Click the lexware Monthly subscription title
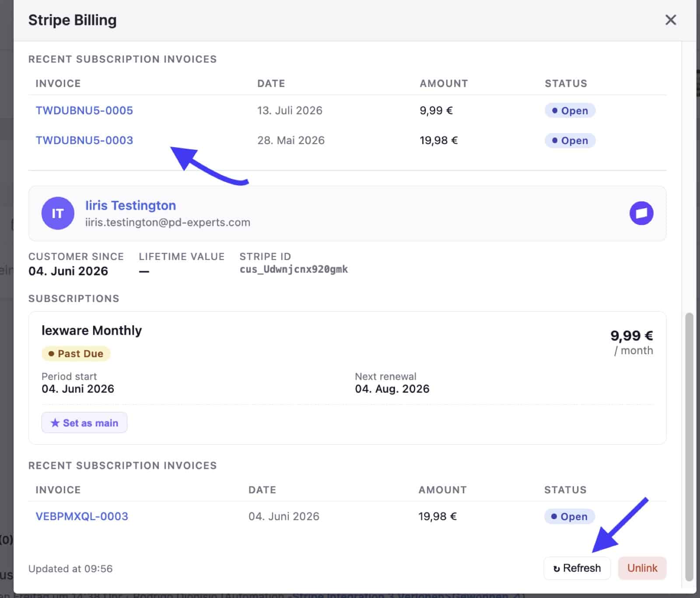Image resolution: width=700 pixels, height=598 pixels. tap(91, 330)
